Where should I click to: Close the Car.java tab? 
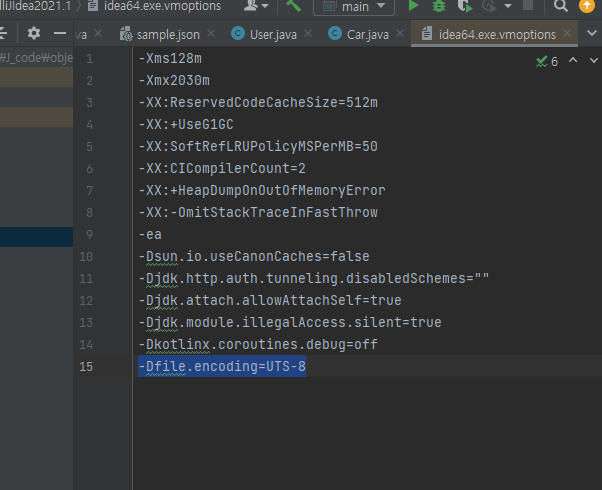[x=400, y=34]
